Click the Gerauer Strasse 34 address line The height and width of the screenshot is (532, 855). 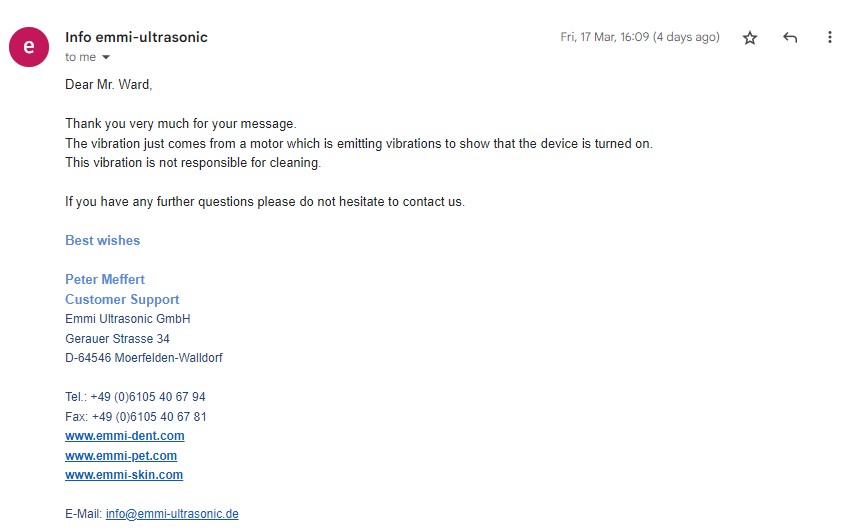(x=117, y=338)
